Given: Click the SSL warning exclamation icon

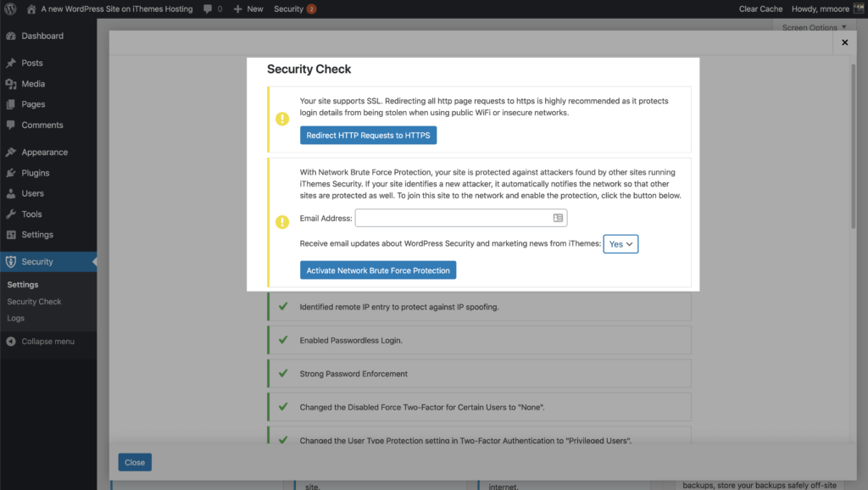Looking at the screenshot, I should click(x=282, y=119).
